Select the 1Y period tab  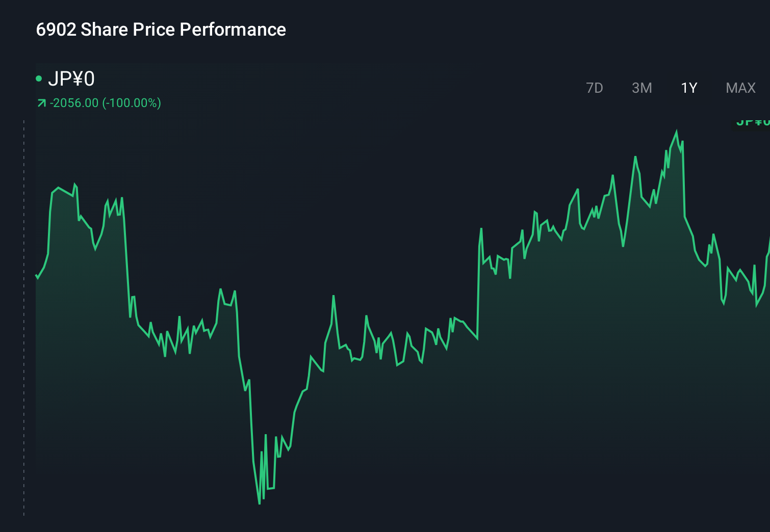[689, 88]
